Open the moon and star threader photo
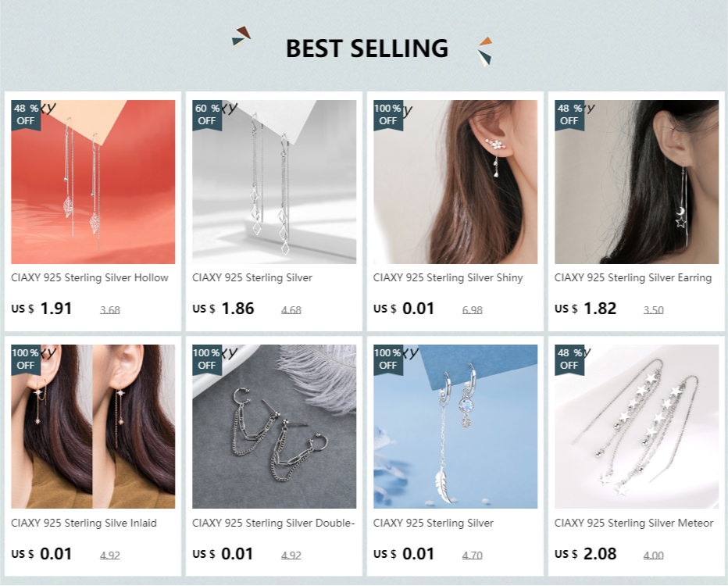 [x=637, y=182]
